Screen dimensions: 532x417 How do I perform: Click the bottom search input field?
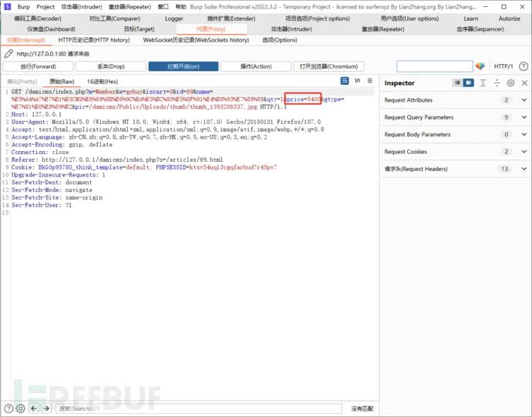click(x=198, y=409)
